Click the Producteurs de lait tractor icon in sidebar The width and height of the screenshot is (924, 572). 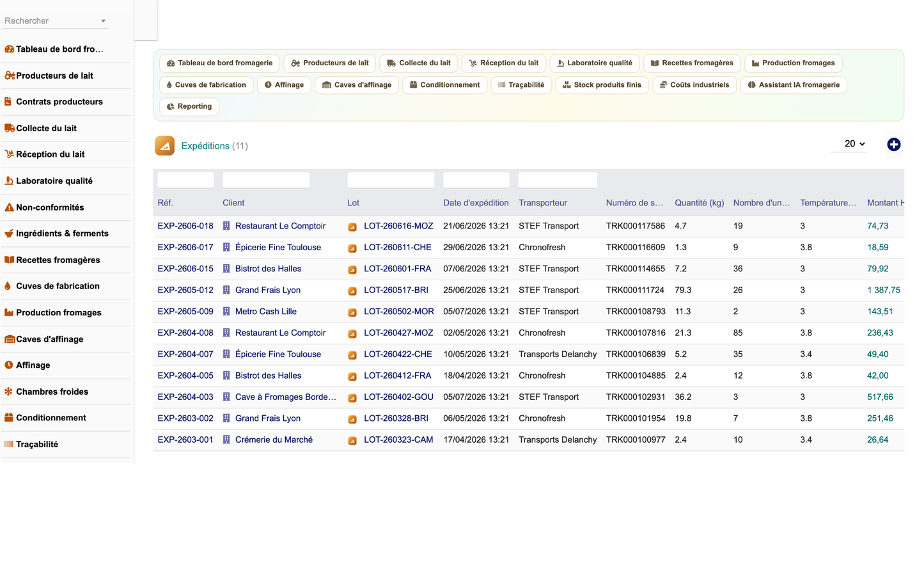tap(10, 75)
